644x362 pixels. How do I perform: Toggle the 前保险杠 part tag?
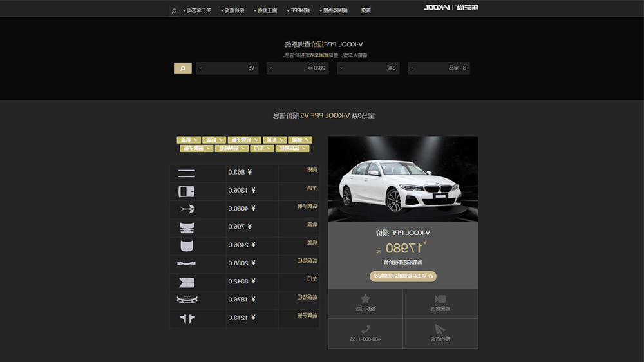(232, 148)
